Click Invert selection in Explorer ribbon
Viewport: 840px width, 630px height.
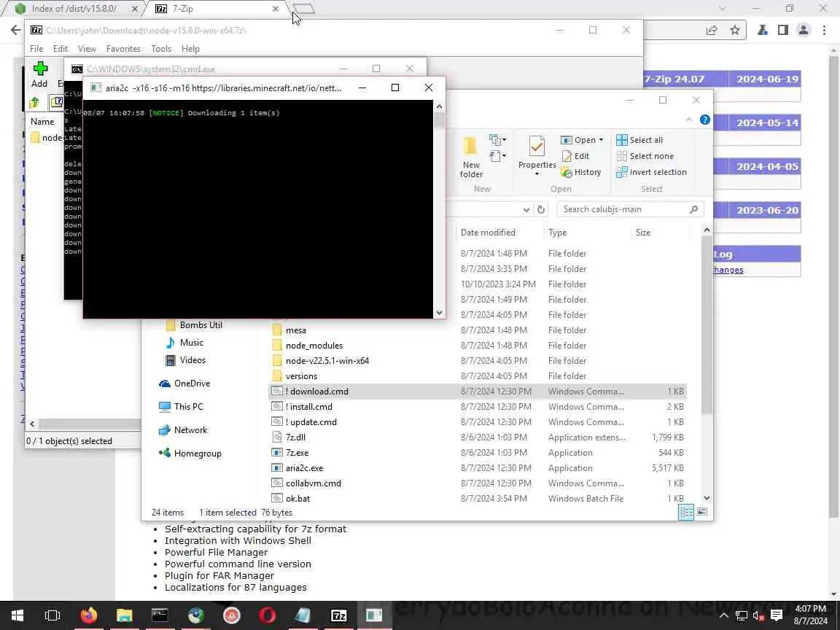[651, 172]
